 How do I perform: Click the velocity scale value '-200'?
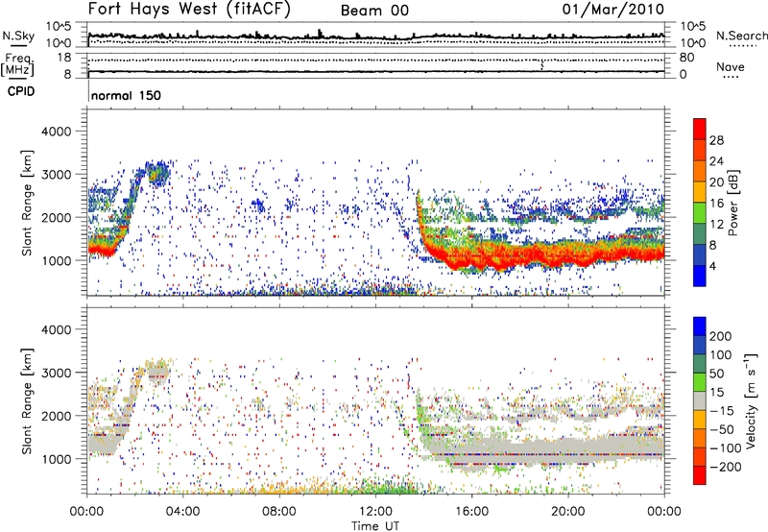[725, 467]
